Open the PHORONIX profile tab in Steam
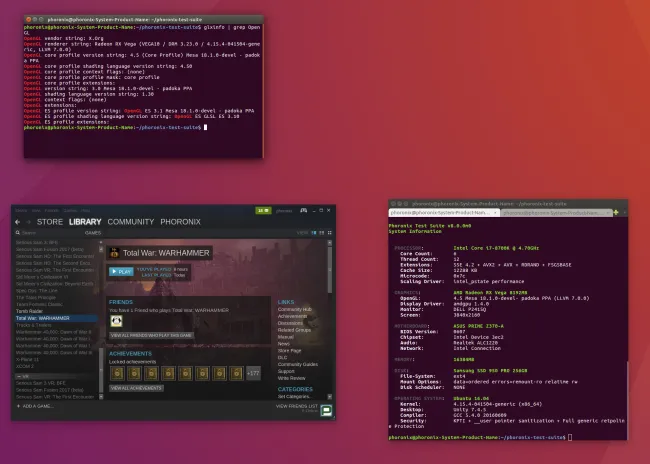Viewport: 650px width, 464px height. tap(180, 222)
